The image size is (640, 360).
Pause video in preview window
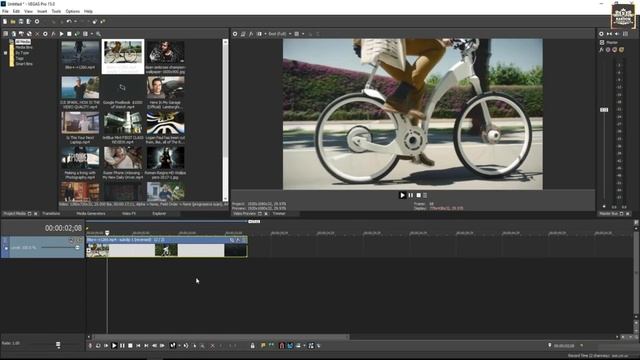[x=411, y=196]
